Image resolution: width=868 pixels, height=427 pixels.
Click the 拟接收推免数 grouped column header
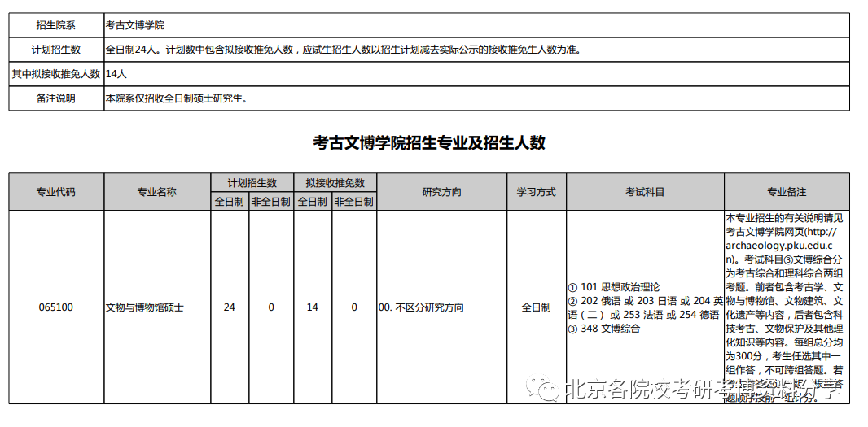(x=335, y=182)
